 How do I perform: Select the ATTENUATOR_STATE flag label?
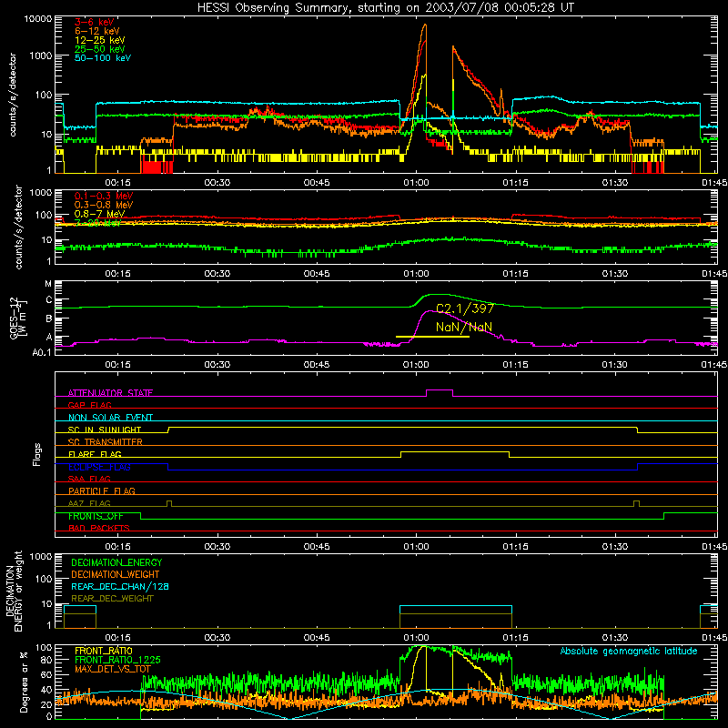(x=110, y=393)
